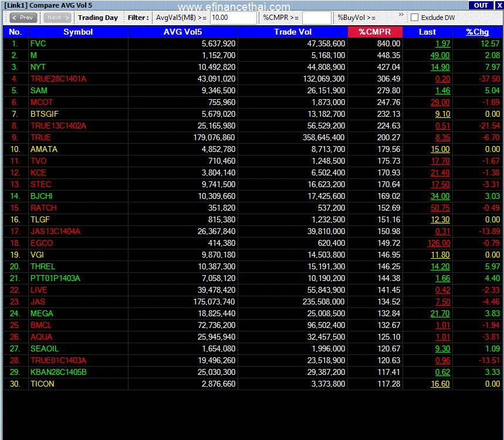The height and width of the screenshot is (440, 504).
Task: Click last price 9.30 for SEAOIL
Action: pos(442,348)
